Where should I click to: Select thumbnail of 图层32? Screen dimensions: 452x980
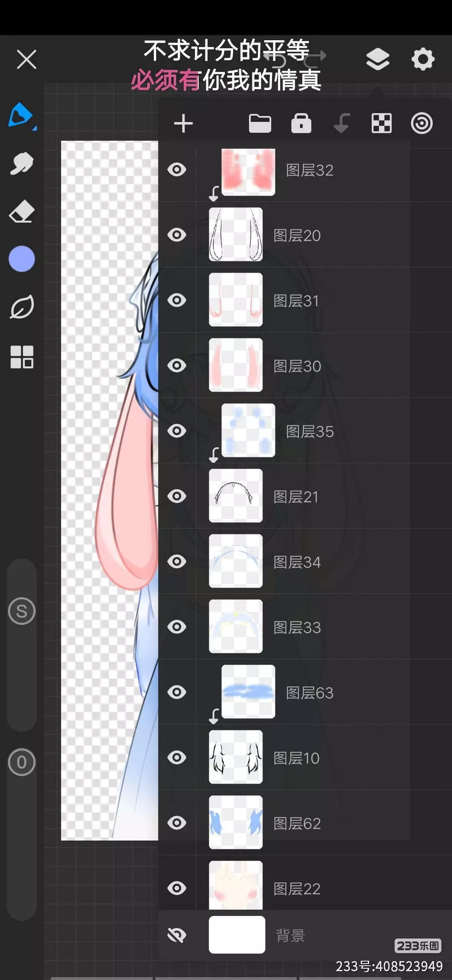[x=248, y=172]
